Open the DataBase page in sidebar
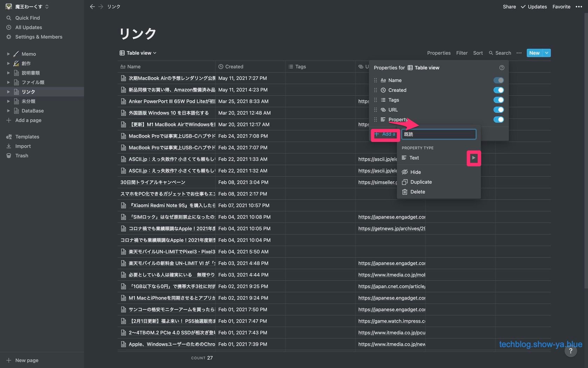588x368 pixels. pos(33,111)
